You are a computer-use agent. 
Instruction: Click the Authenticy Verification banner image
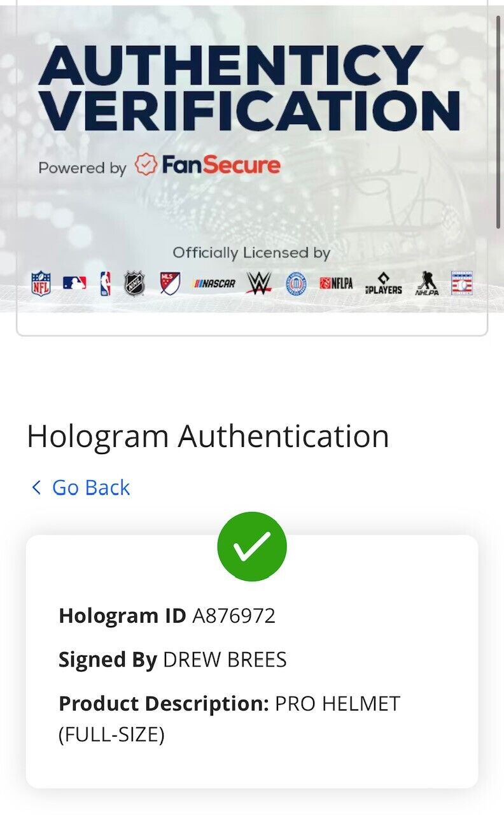pos(252,159)
